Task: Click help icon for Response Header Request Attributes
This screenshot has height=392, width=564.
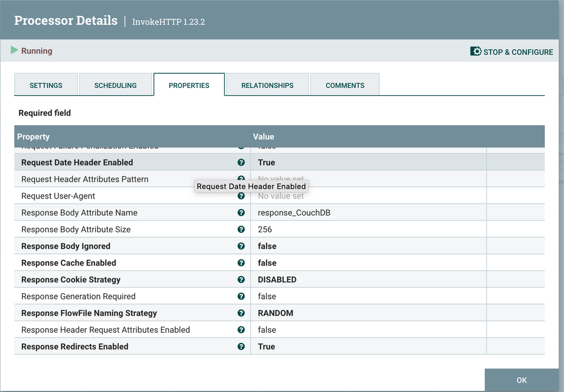Action: point(241,330)
